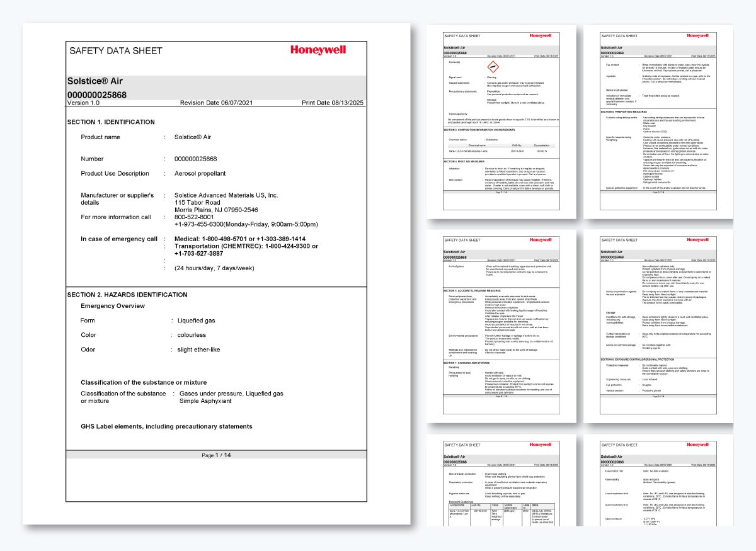Click the Honeywell logo on page 1
Screen dimensions: 756x551
318,50
